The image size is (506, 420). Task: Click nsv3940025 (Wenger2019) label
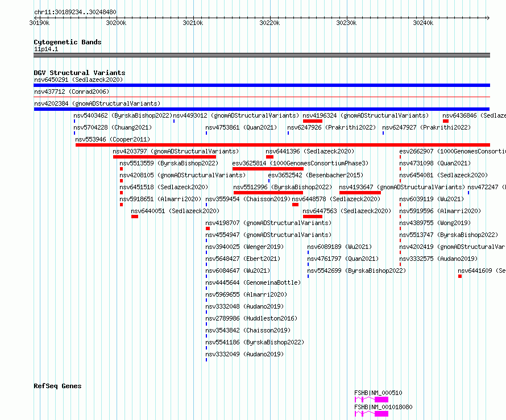(244, 247)
